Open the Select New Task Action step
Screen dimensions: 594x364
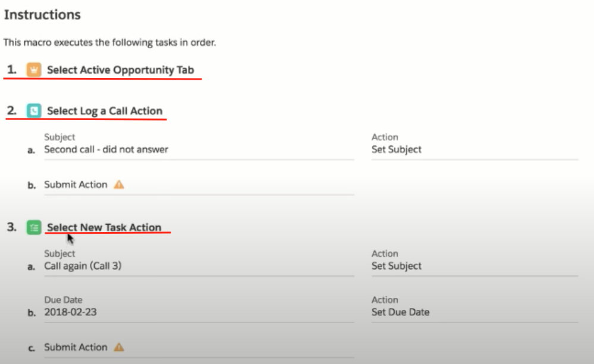tap(104, 227)
